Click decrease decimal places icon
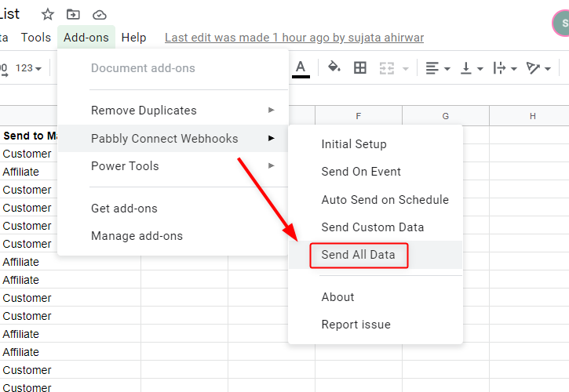This screenshot has height=392, width=569. point(4,69)
